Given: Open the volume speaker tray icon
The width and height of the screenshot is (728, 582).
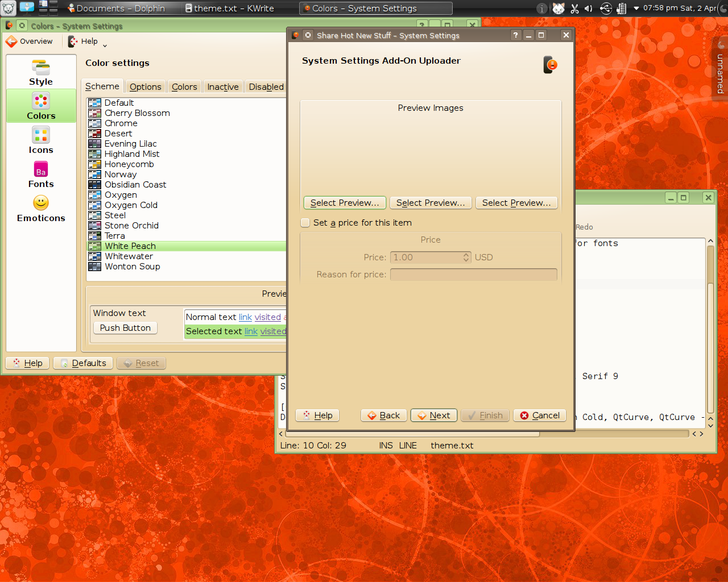Looking at the screenshot, I should pyautogui.click(x=589, y=9).
